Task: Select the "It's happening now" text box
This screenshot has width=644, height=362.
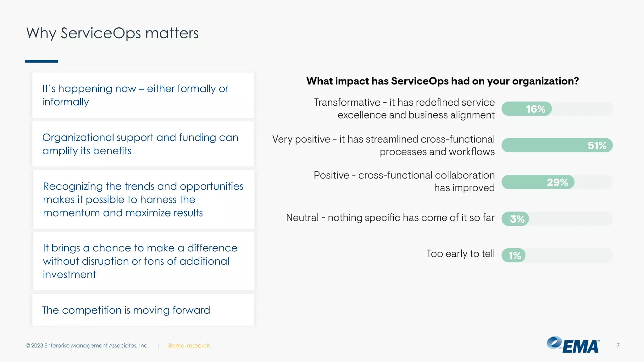Action: (143, 95)
